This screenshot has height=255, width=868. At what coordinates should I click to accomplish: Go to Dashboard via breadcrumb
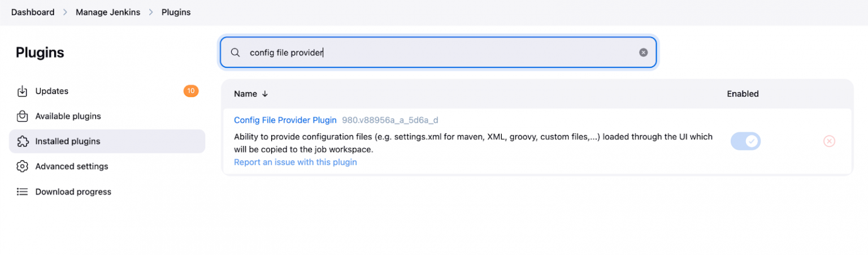tap(33, 12)
